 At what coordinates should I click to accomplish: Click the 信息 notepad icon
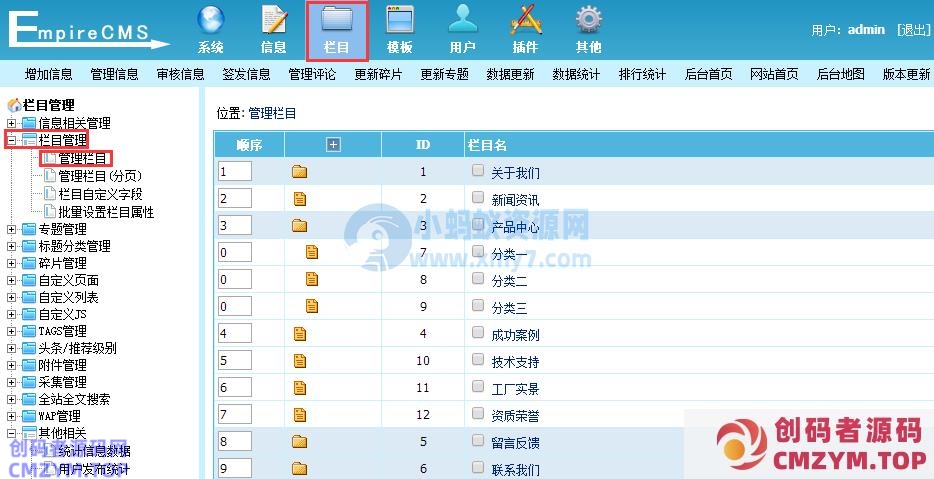274,21
